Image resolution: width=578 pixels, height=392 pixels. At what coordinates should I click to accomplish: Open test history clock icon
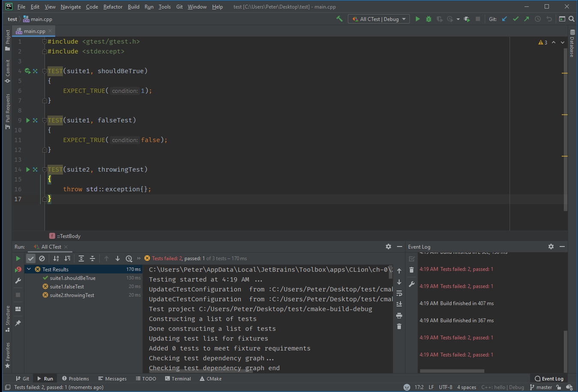click(129, 258)
